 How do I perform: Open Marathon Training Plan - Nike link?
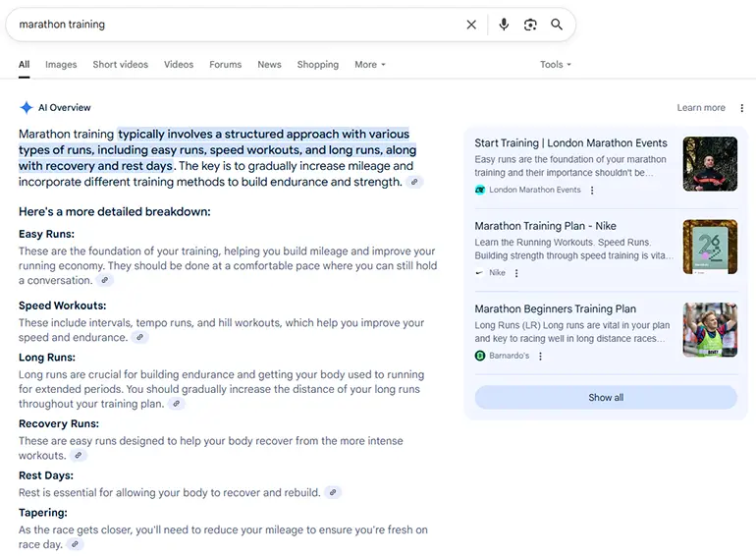point(545,226)
